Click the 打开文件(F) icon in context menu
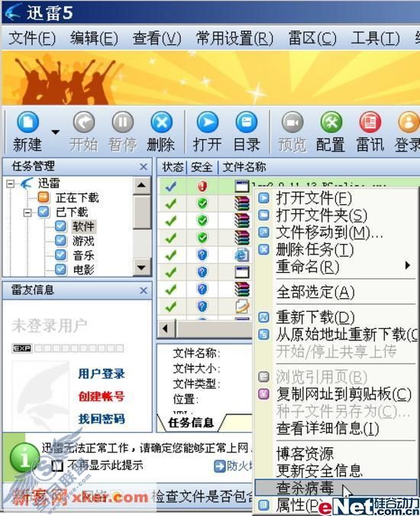The image size is (420, 516). pyautogui.click(x=263, y=198)
